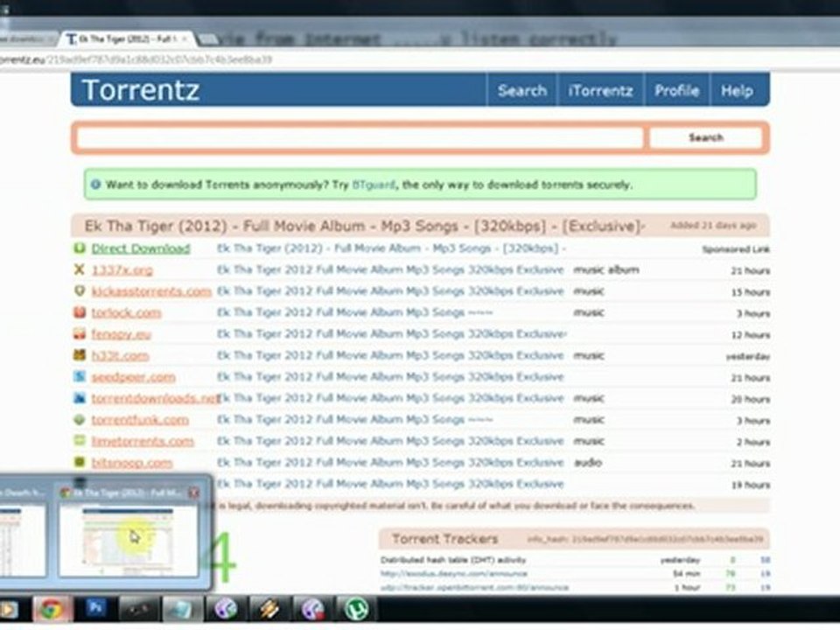Switch to the inactive left browser tab
Image resolution: width=840 pixels, height=630 pixels.
[x=25, y=39]
